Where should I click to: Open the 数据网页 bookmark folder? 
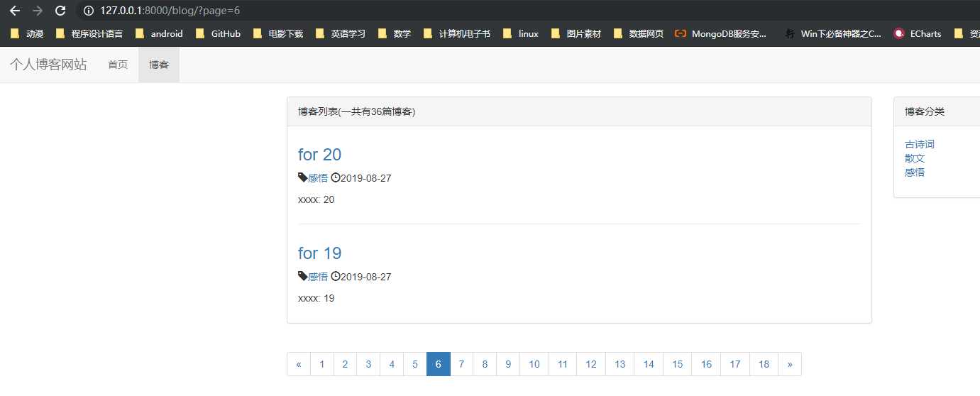point(639,33)
